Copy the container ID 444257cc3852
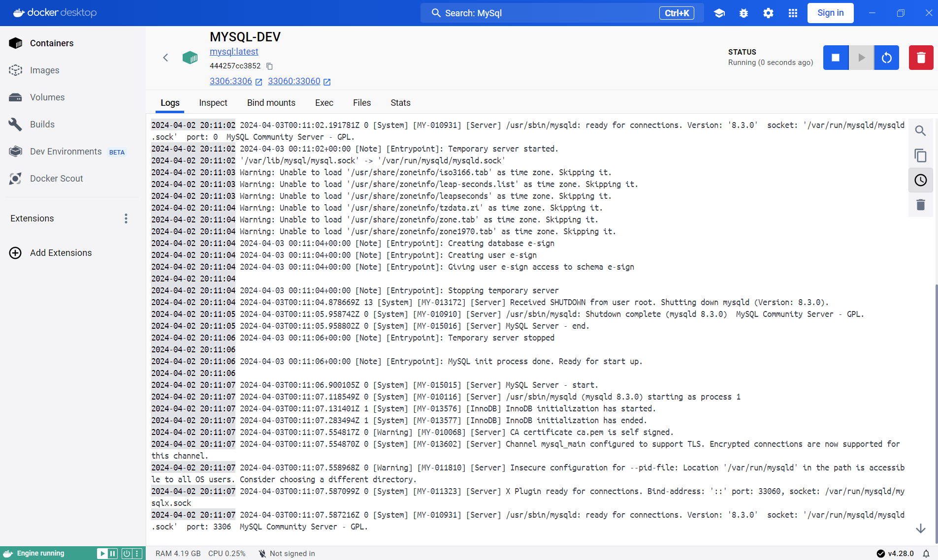 (x=269, y=66)
